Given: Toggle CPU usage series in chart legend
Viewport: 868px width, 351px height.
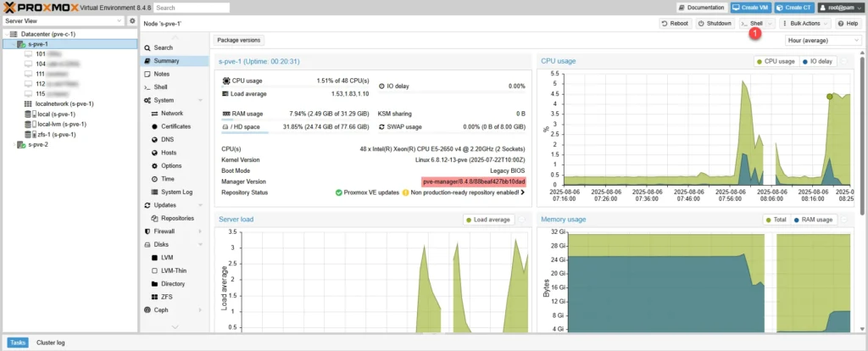Looking at the screenshot, I should (x=775, y=61).
